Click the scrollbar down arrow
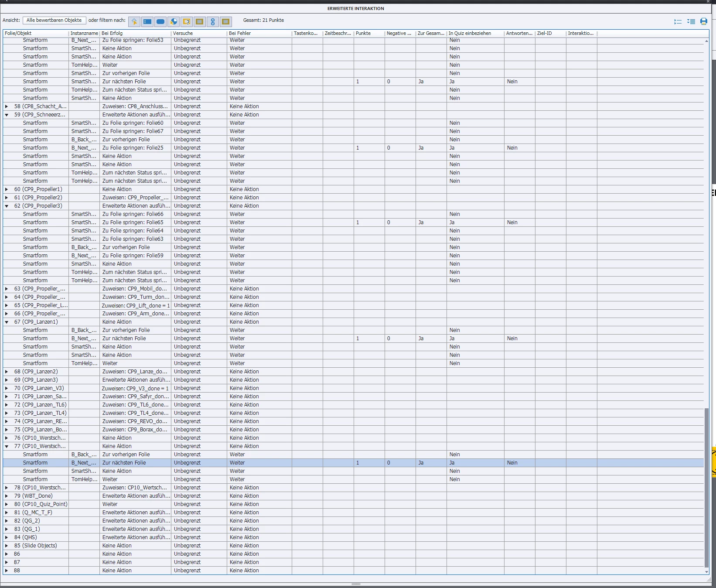716x588 pixels. tap(706, 571)
